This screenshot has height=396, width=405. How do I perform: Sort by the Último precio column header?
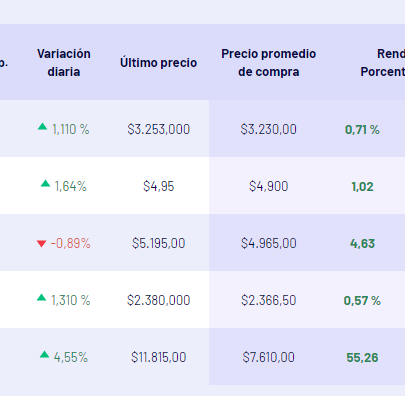coord(158,63)
